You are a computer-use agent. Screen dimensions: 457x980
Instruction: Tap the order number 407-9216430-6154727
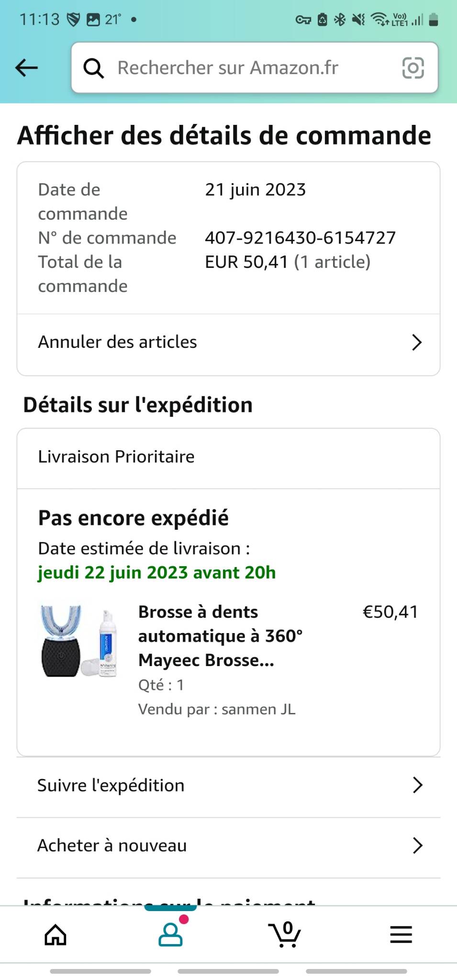point(300,238)
